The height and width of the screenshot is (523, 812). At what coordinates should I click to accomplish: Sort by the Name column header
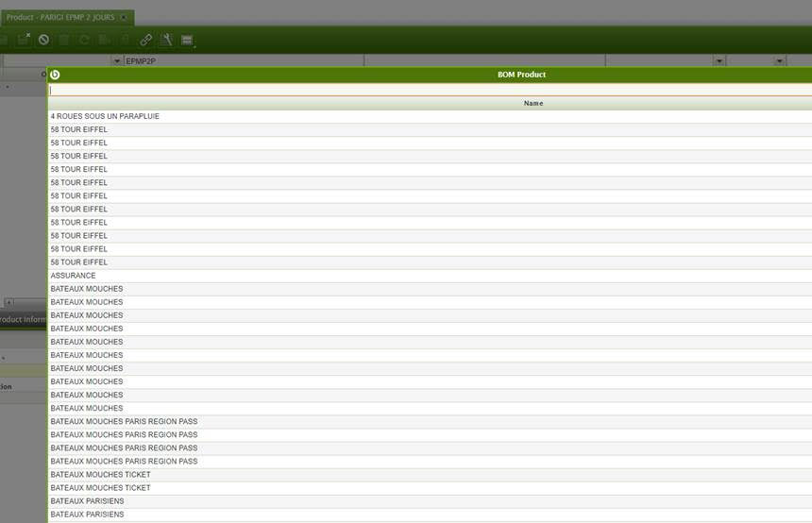533,103
